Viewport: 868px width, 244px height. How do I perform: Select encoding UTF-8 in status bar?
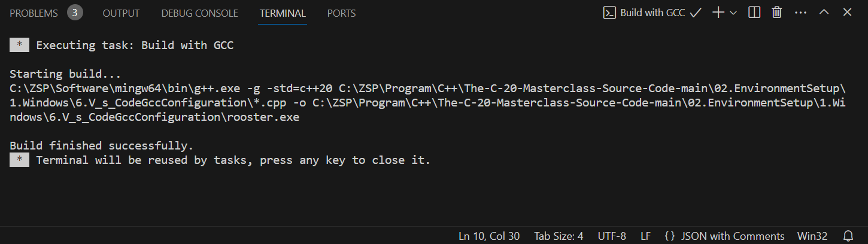[x=611, y=236]
